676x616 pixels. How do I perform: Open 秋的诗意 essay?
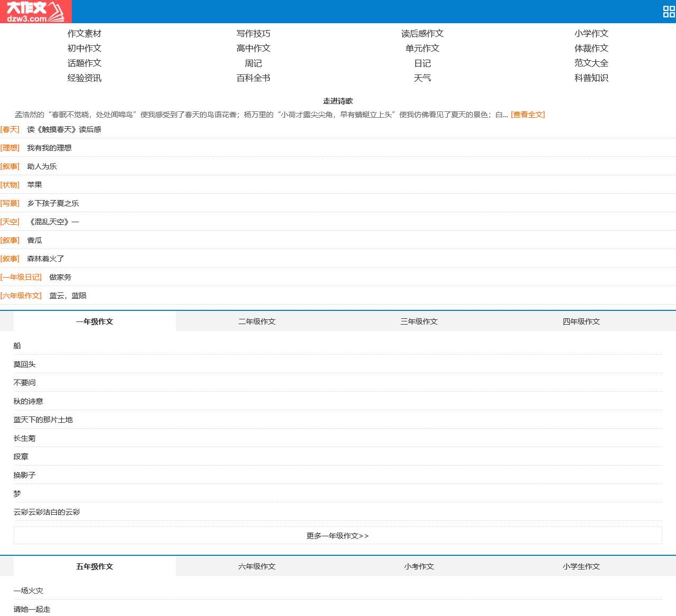[x=28, y=401]
